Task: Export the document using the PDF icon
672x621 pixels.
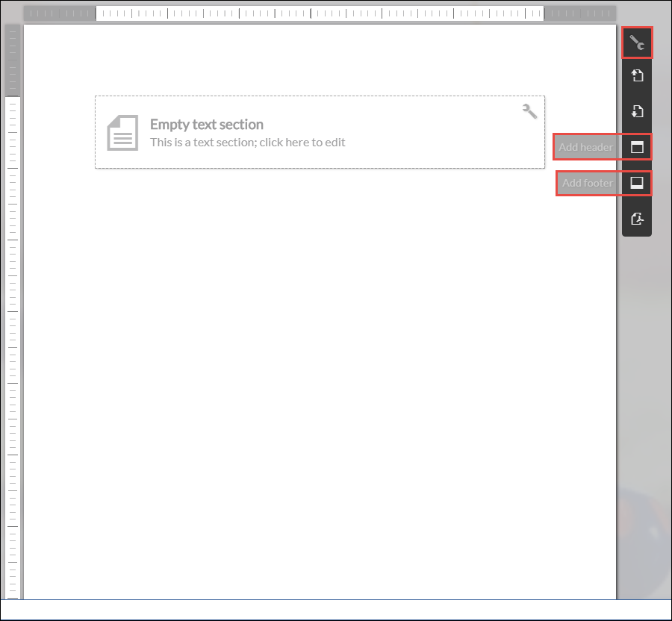Action: (x=637, y=219)
